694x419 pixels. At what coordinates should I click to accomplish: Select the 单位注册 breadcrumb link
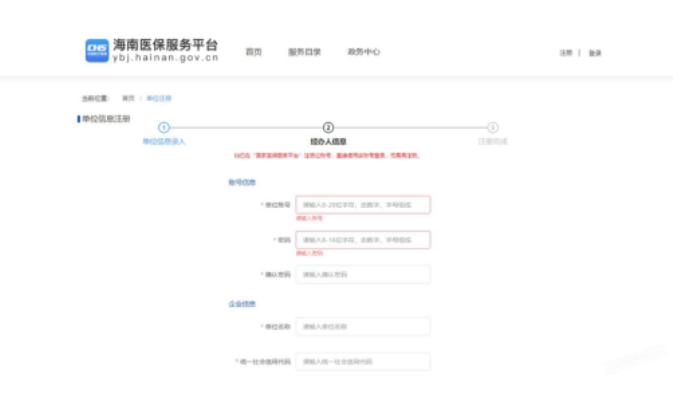[x=159, y=98]
